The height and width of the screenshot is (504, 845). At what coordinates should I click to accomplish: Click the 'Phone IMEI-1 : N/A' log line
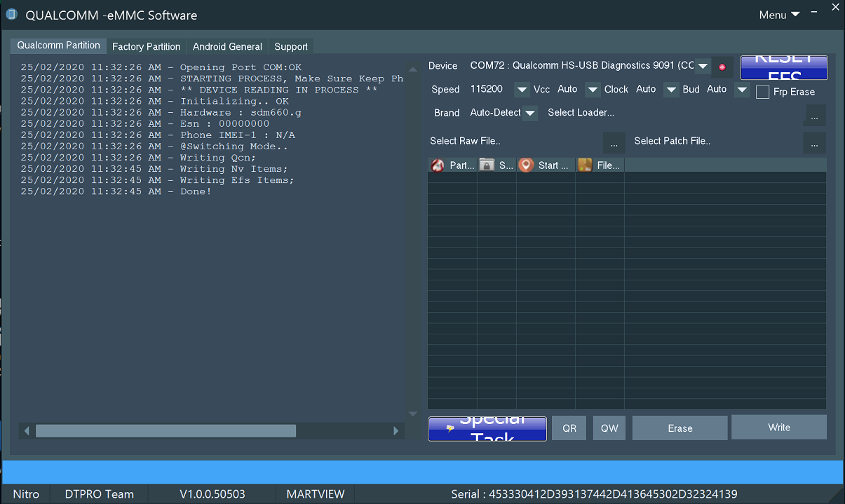[x=158, y=135]
